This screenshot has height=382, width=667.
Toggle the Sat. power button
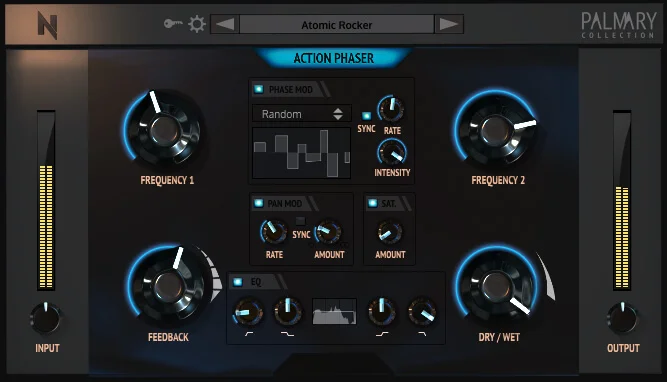pos(373,203)
